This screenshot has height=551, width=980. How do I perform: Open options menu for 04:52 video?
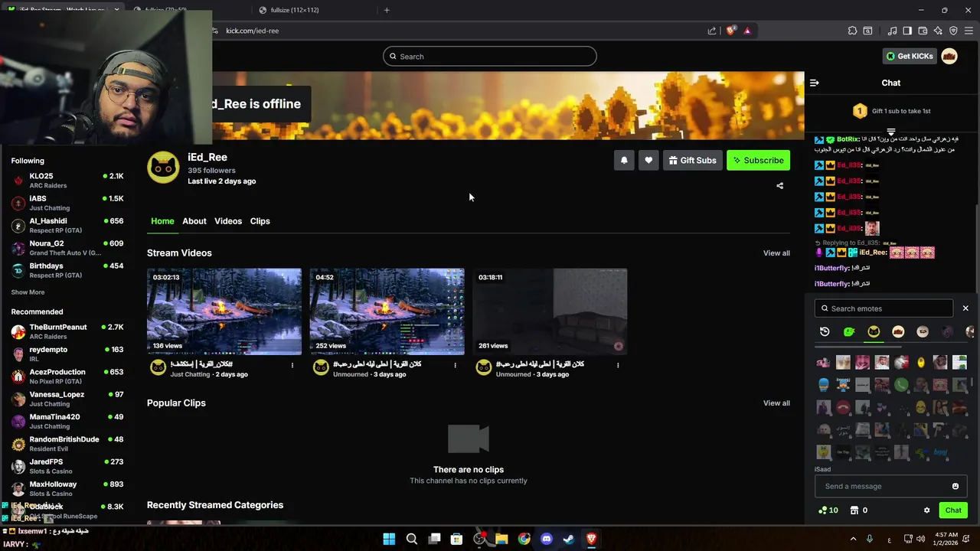pos(455,365)
